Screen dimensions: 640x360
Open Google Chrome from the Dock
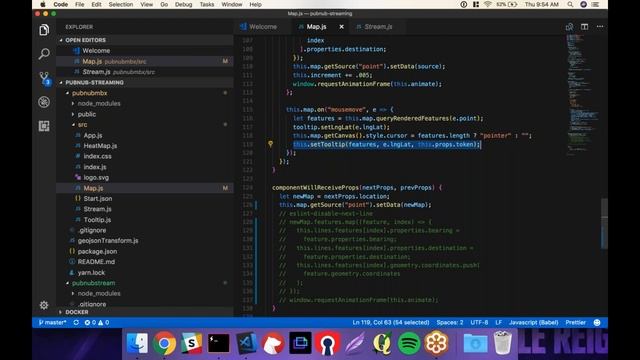click(x=164, y=343)
